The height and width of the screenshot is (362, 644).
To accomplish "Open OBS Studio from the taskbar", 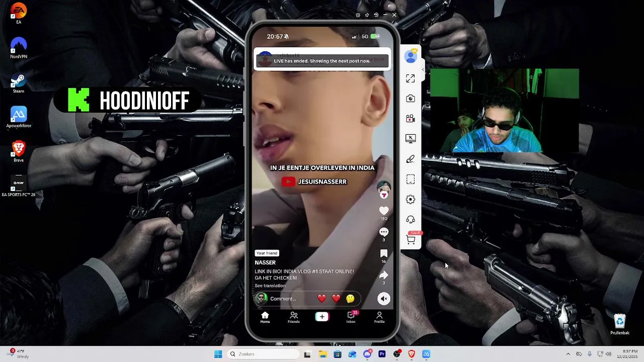I will coord(397,354).
